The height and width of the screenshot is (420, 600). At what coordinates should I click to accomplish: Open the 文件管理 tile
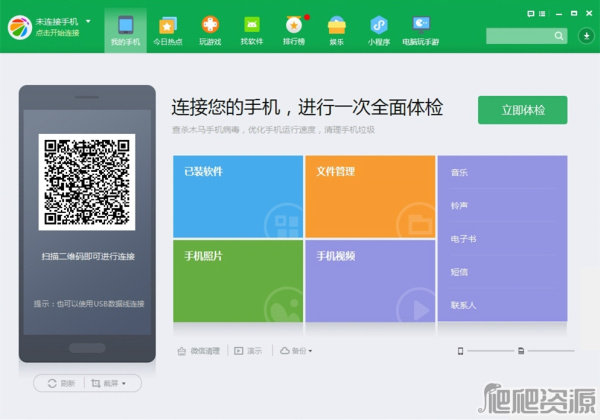click(369, 195)
